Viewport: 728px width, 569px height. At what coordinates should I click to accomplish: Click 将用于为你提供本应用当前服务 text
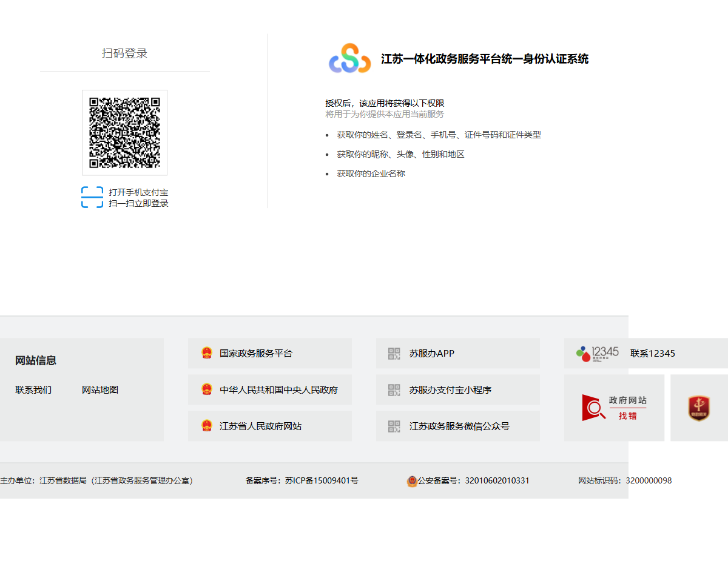click(385, 114)
